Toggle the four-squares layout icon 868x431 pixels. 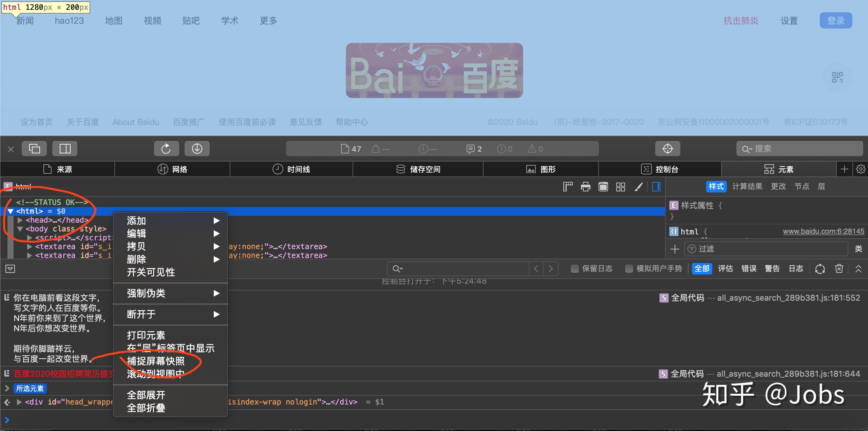[621, 187]
